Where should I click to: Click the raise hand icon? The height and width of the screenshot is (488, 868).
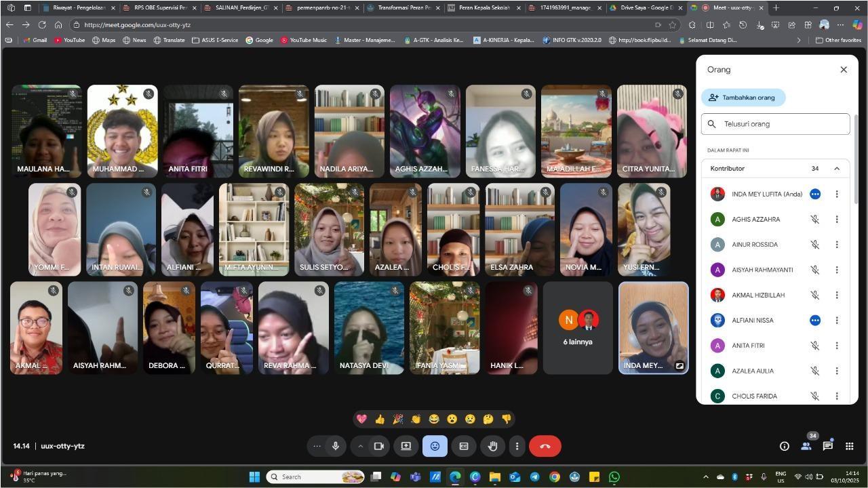pos(493,446)
